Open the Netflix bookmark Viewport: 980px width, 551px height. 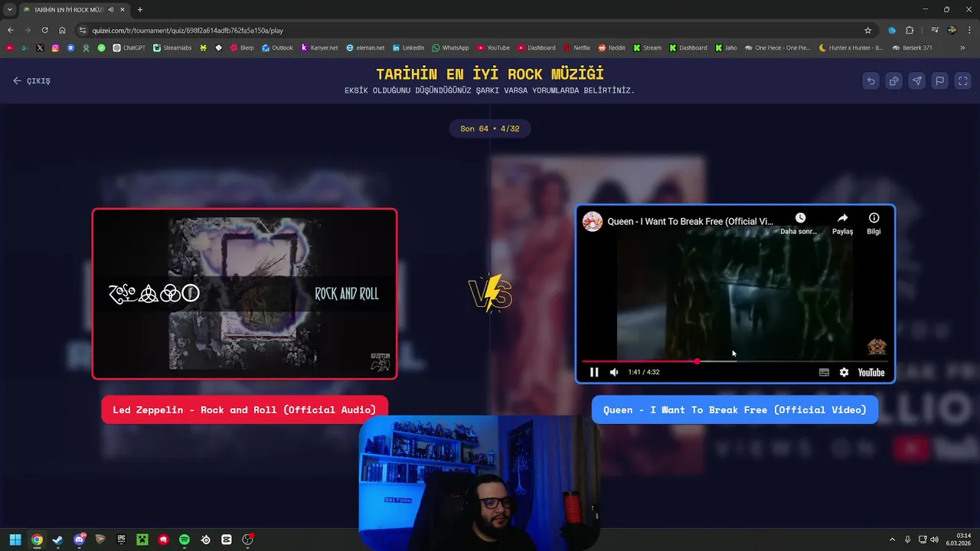577,47
